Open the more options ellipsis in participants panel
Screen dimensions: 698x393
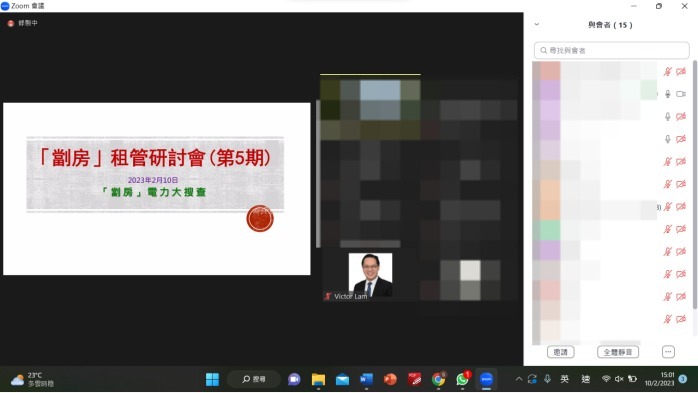pos(668,352)
